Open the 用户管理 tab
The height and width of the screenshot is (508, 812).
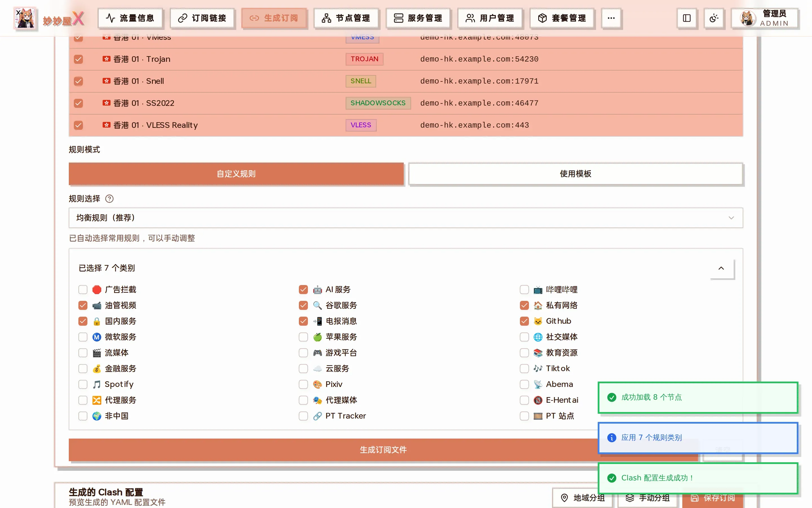(x=490, y=18)
